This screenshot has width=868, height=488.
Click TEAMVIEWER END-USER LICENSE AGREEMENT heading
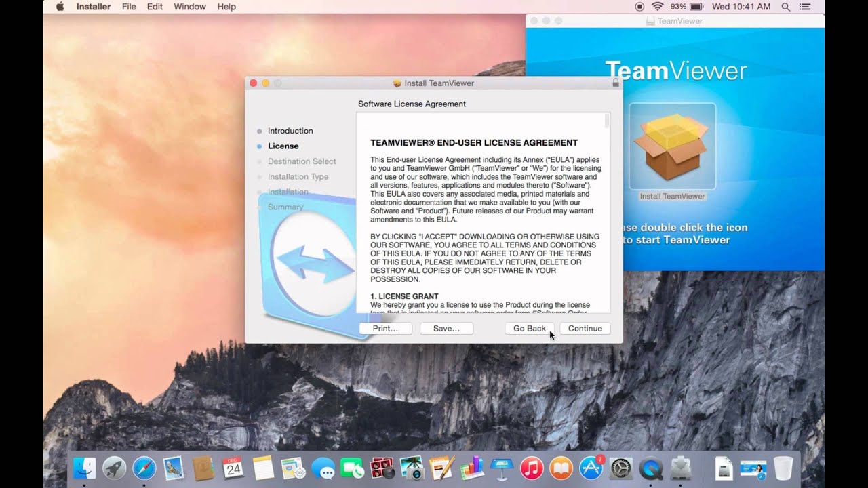click(x=474, y=143)
